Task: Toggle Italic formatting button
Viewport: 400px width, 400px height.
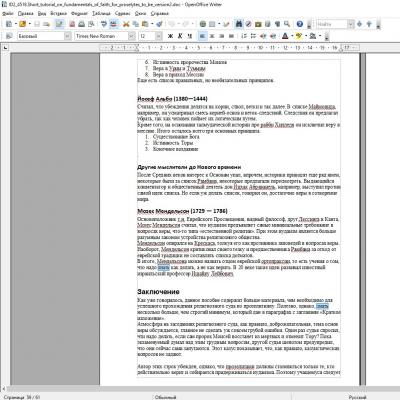Action: click(x=180, y=36)
